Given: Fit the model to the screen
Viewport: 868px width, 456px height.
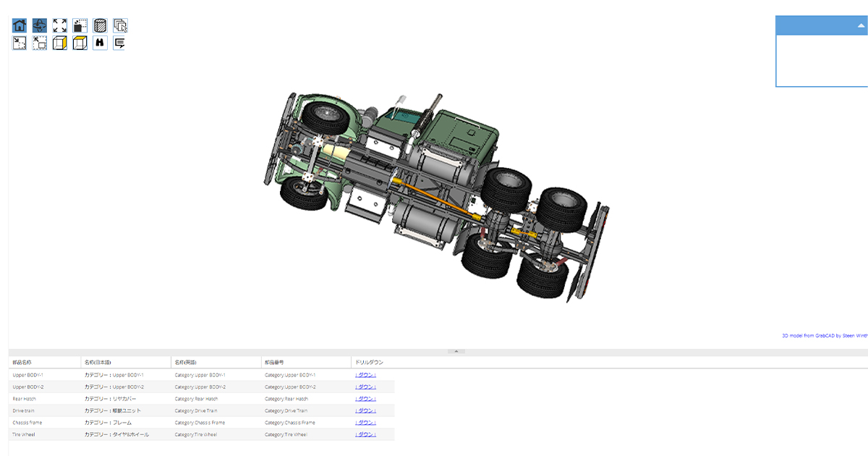Looking at the screenshot, I should [59, 25].
